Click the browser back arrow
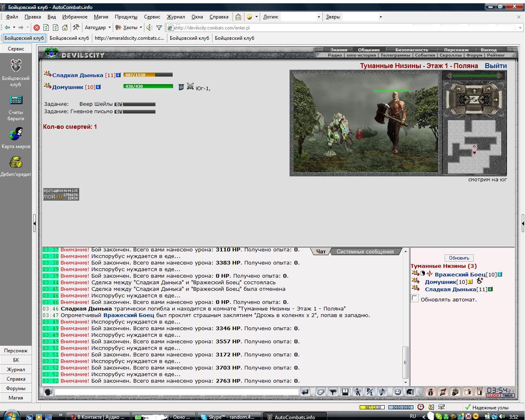The width and height of the screenshot is (525, 420). pyautogui.click(x=7, y=27)
